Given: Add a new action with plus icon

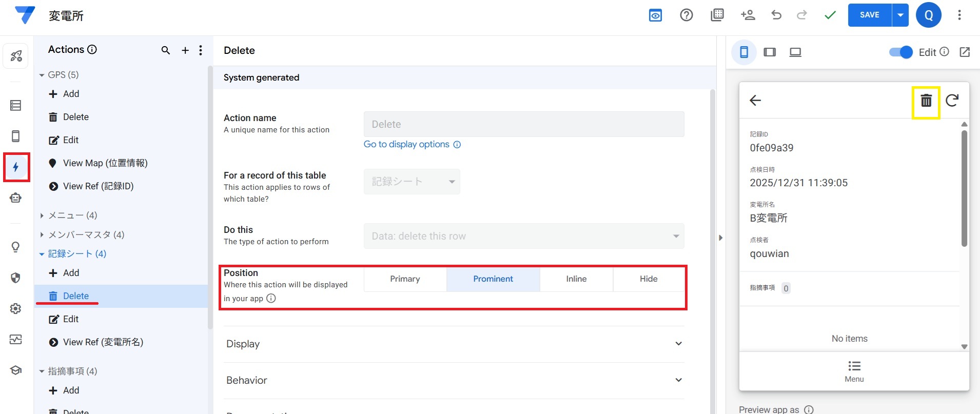Looking at the screenshot, I should click(x=185, y=50).
